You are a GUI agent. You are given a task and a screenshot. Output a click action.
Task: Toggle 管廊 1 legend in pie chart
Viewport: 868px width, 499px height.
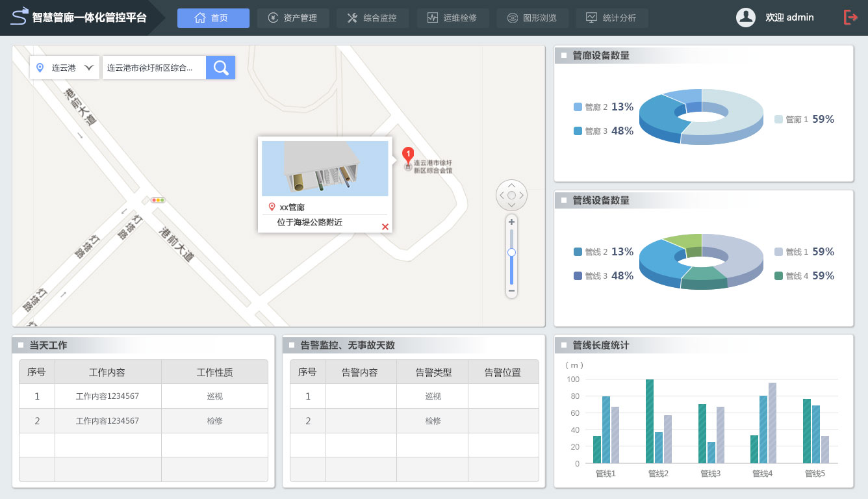coord(804,120)
